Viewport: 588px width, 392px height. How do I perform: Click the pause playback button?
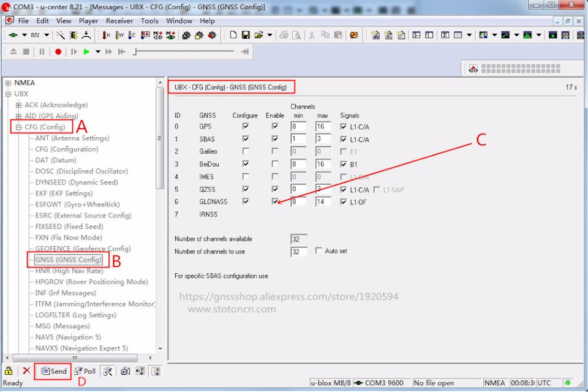[42, 52]
